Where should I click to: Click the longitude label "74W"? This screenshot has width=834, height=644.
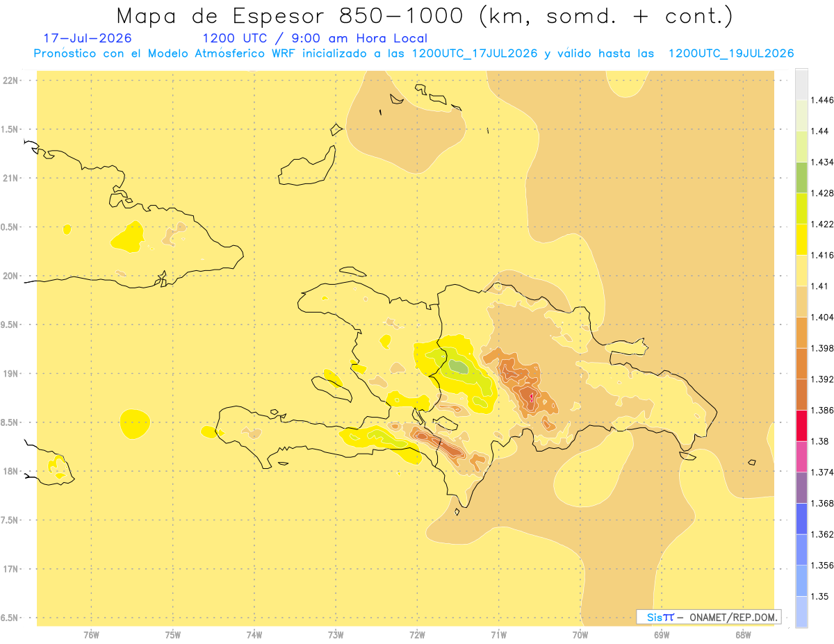[254, 634]
